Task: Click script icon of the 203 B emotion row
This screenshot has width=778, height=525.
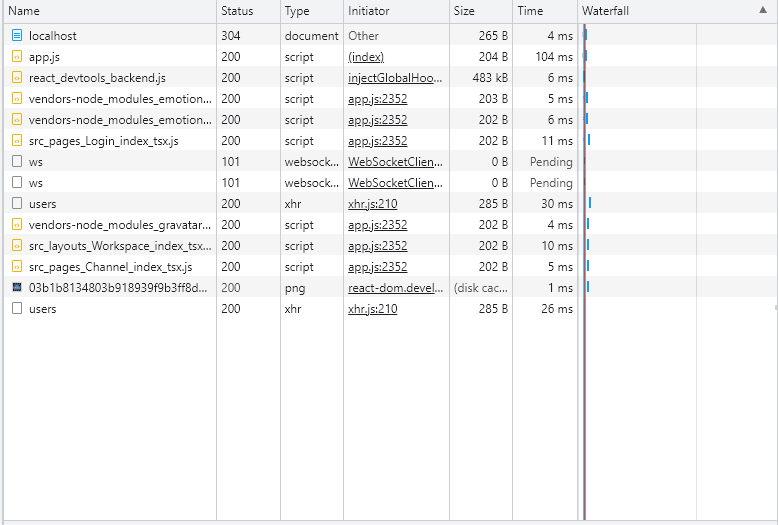Action: 17,98
